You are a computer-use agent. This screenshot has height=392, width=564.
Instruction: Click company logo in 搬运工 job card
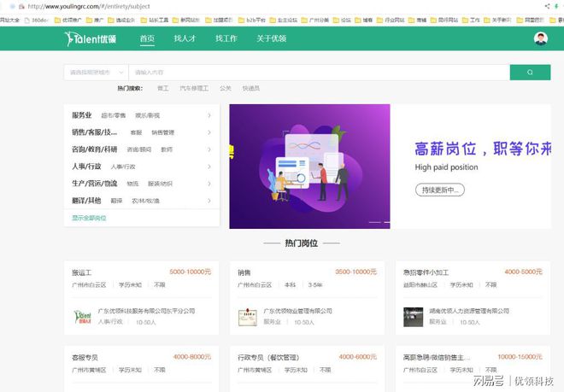[x=82, y=317]
